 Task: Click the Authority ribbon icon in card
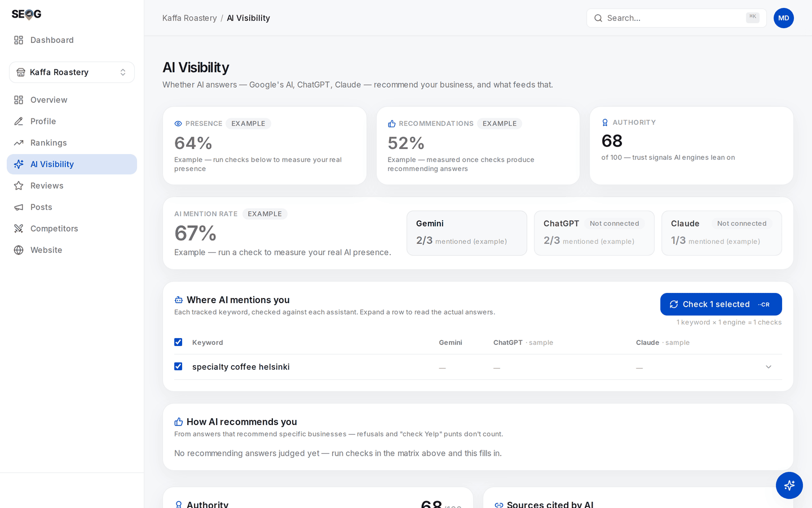pos(605,122)
